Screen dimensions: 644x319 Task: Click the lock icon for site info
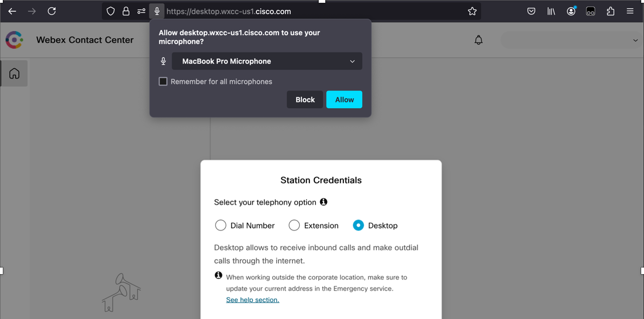126,11
